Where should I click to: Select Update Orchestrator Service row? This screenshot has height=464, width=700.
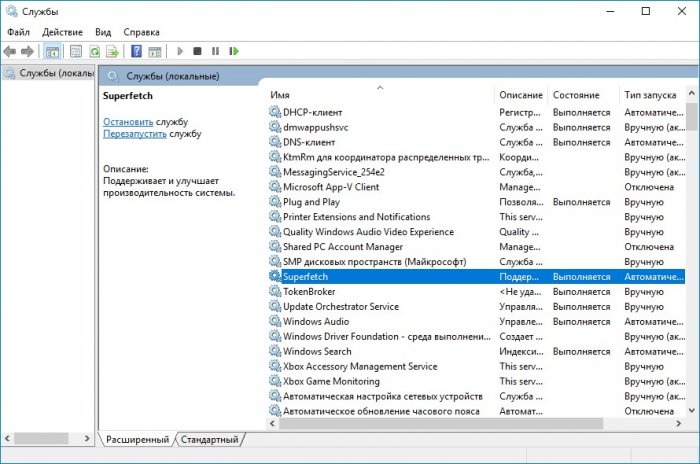(476, 306)
